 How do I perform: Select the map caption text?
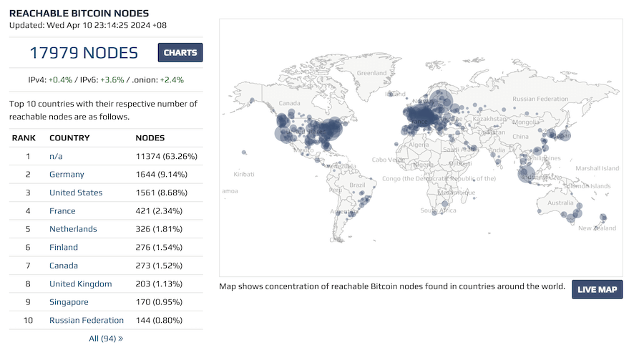coord(392,286)
